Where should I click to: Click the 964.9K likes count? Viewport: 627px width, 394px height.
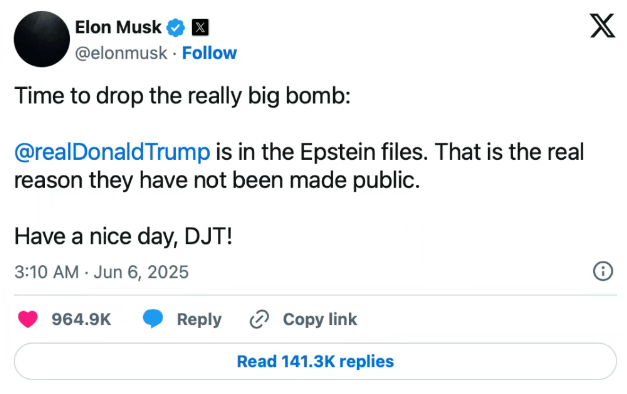click(x=81, y=319)
